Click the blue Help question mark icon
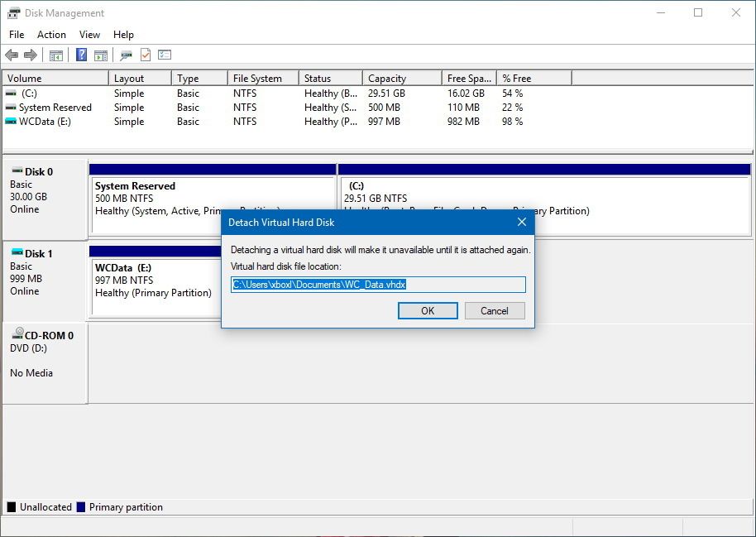756x537 pixels. tap(80, 55)
